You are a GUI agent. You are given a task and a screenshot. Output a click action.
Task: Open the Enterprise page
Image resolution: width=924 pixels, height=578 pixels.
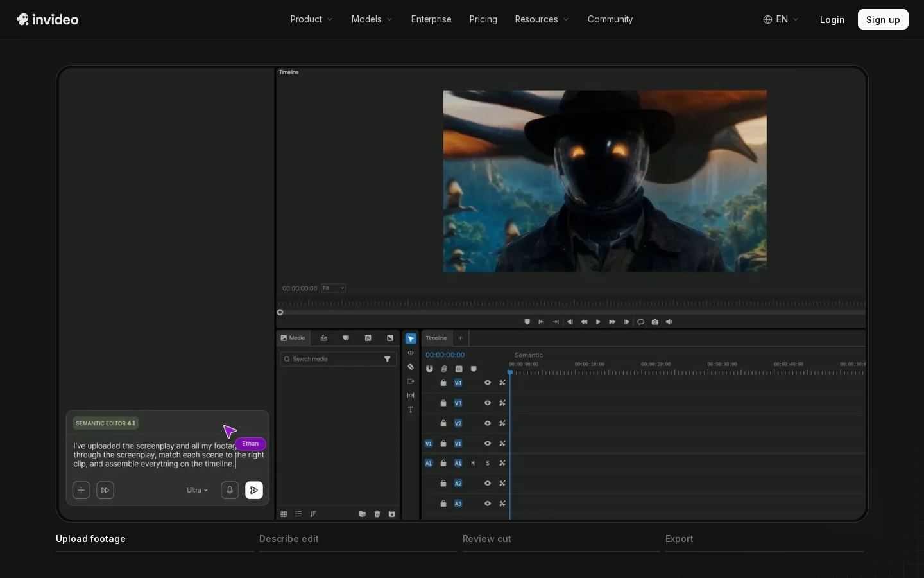(431, 19)
